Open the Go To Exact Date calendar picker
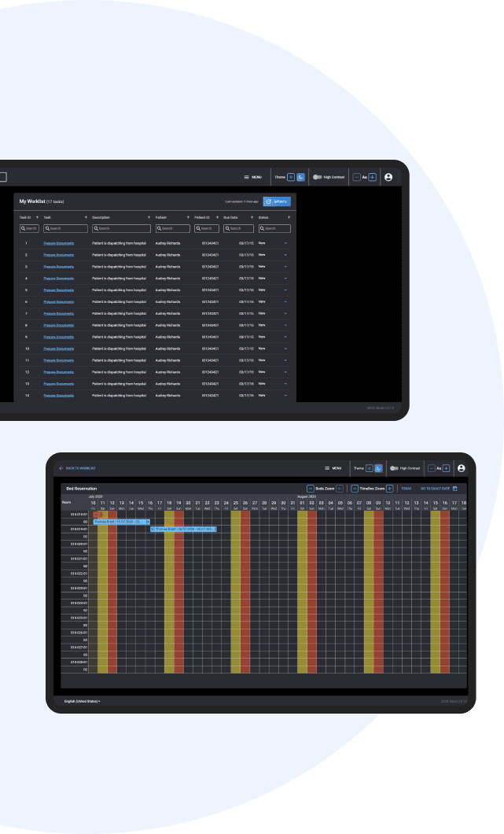Viewport: 504px width, 834px height. 439,489
